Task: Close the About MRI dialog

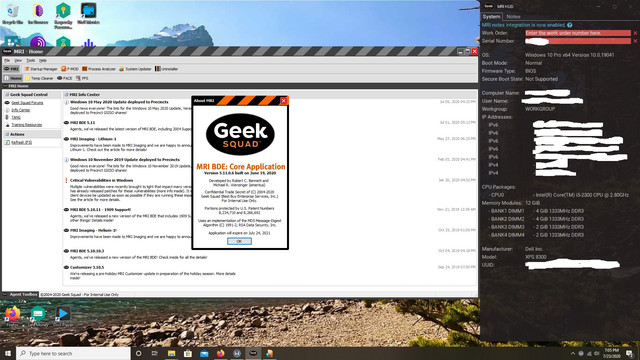Action: (283, 100)
